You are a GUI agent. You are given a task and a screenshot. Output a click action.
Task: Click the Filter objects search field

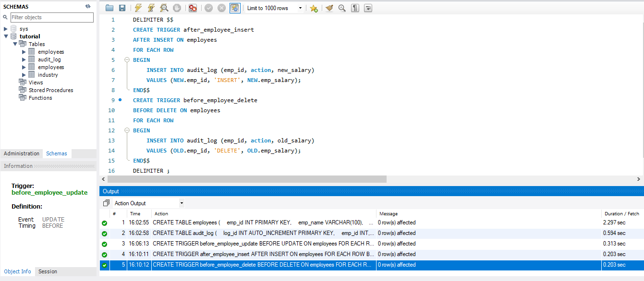(x=52, y=17)
